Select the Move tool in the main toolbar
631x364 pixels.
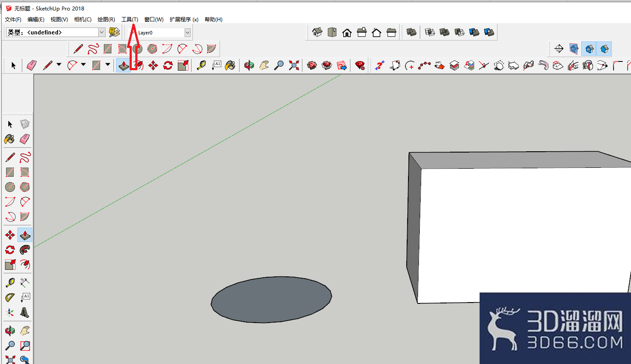click(153, 65)
